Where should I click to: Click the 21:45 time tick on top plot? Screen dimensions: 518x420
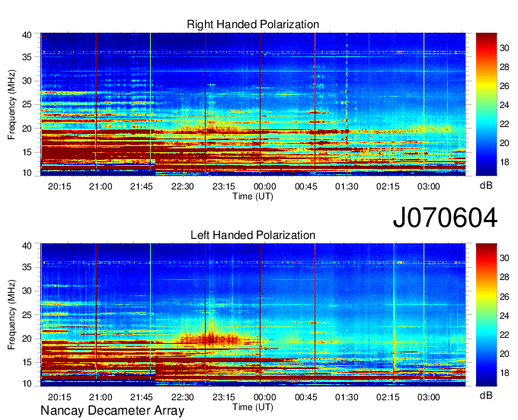pyautogui.click(x=142, y=186)
